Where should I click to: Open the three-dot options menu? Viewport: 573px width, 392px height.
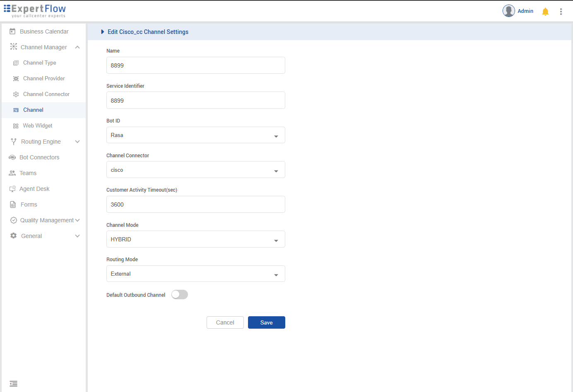coord(561,12)
